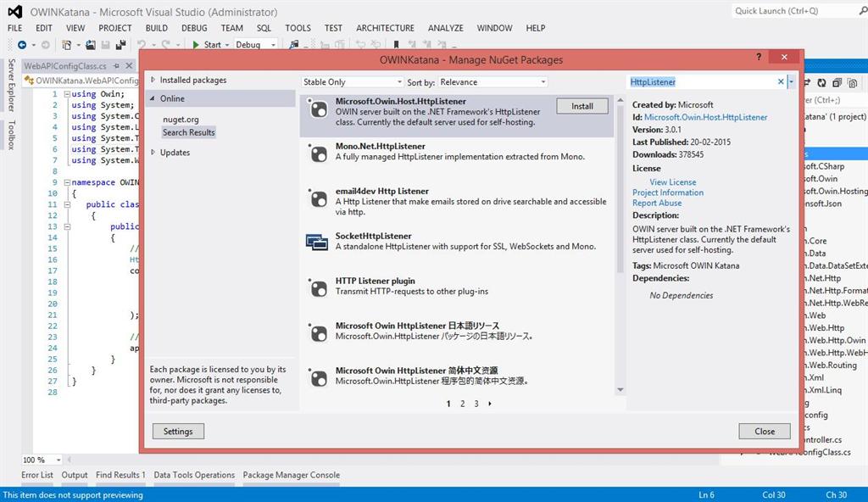Open the Sort by Relevance dropdown

coord(492,82)
